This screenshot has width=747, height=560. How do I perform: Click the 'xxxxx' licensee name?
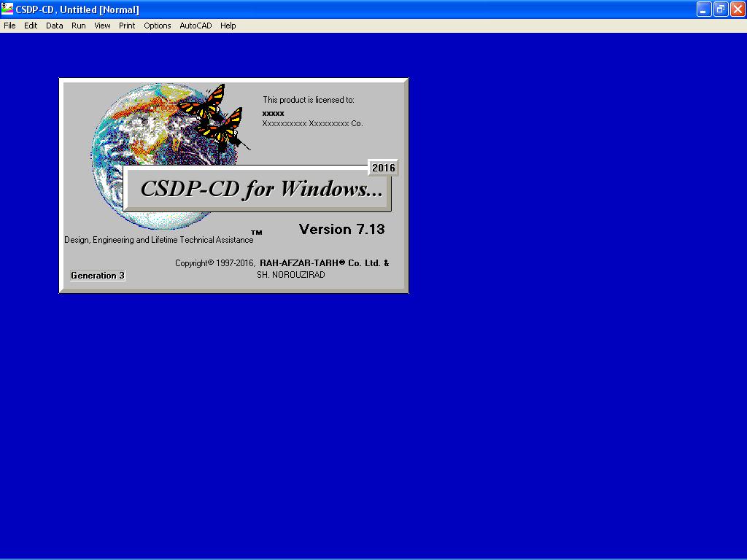click(273, 113)
